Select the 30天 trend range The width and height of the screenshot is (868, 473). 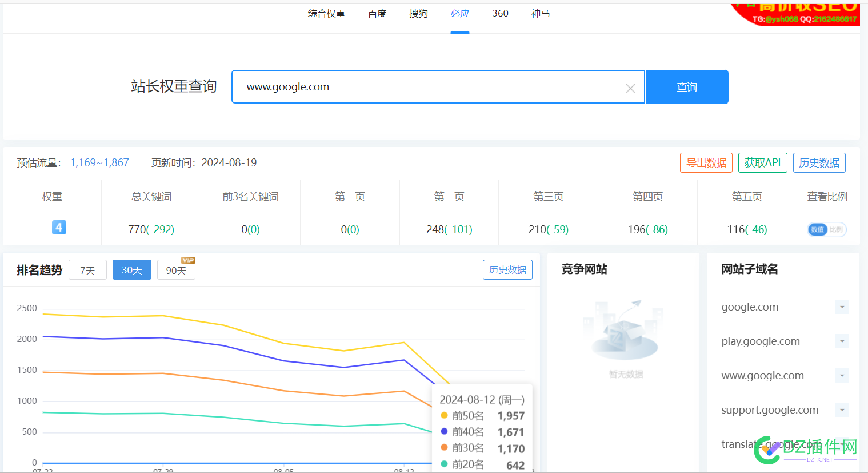point(132,270)
